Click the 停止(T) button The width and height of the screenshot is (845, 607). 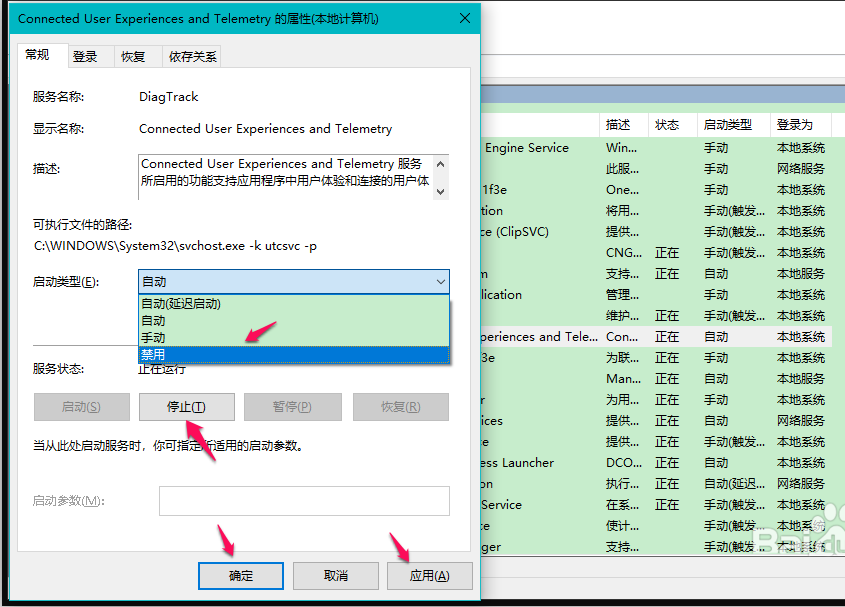186,407
